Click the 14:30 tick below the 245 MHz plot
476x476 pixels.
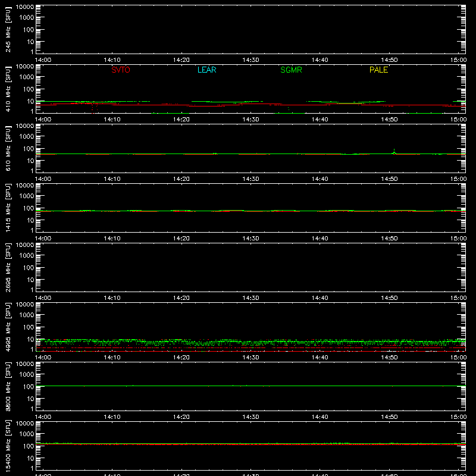[x=250, y=60]
